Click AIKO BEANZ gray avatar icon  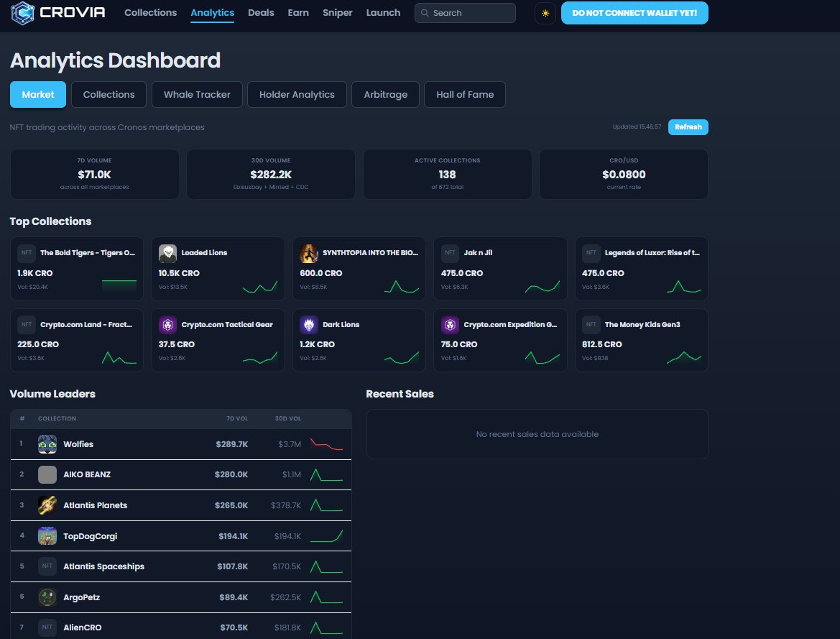pyautogui.click(x=47, y=474)
